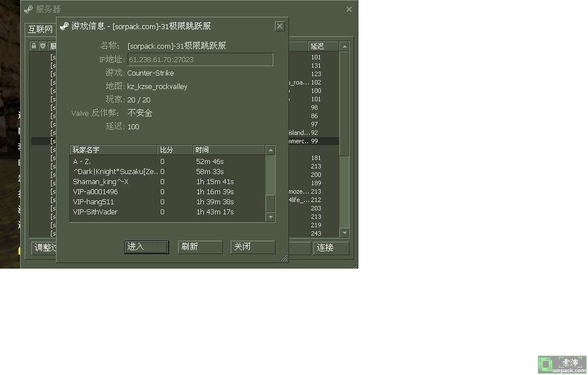The width and height of the screenshot is (588, 375).
Task: Click the 关闭 button
Action: coord(253,247)
